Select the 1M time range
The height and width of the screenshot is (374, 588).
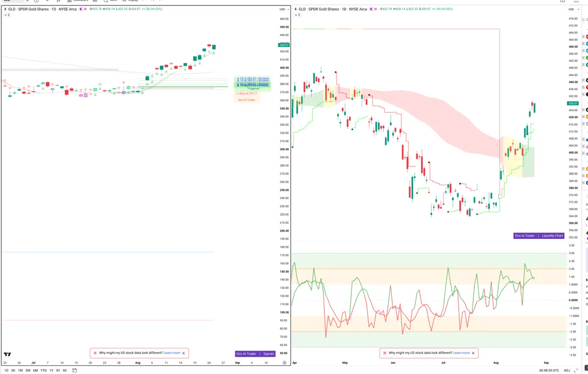21,371
